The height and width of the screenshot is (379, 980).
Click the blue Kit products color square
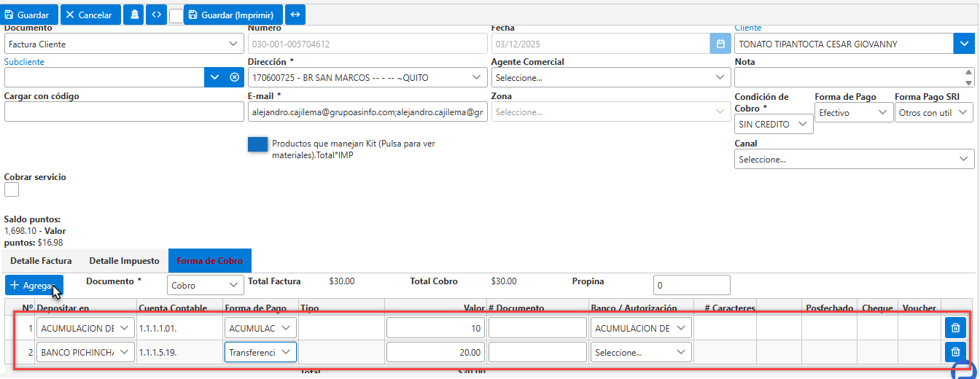tap(258, 144)
